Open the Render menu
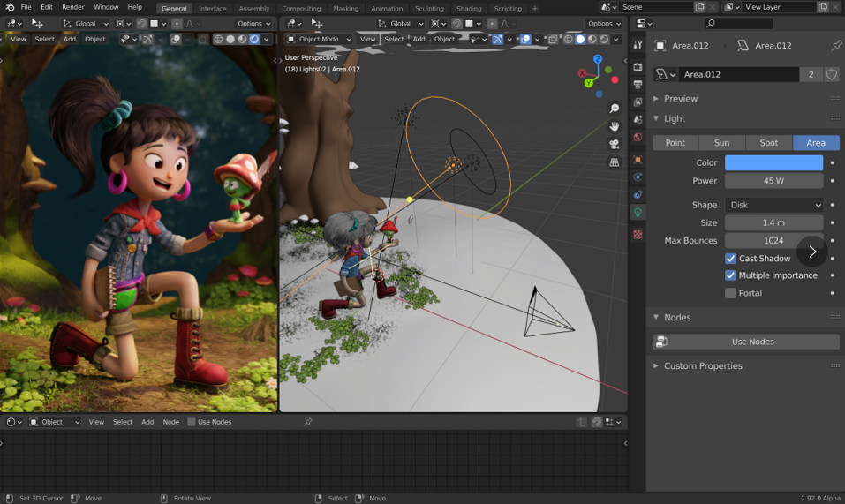This screenshot has height=504, width=845. coord(72,7)
